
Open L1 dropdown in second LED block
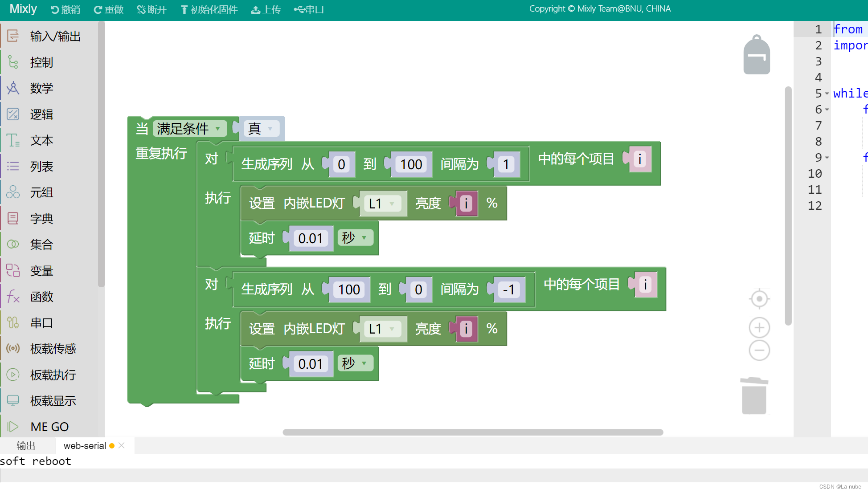[383, 329]
